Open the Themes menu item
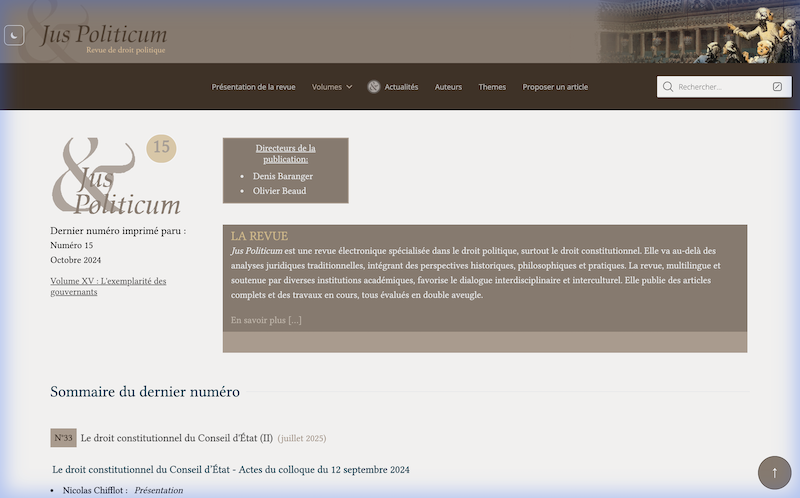This screenshot has height=498, width=800. (492, 87)
